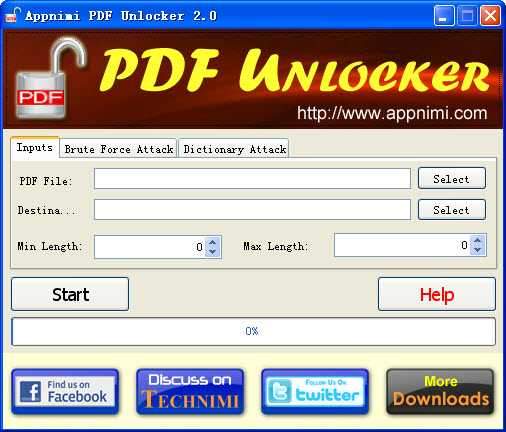Start the PDF unlocking process
The width and height of the screenshot is (506, 432).
[70, 294]
